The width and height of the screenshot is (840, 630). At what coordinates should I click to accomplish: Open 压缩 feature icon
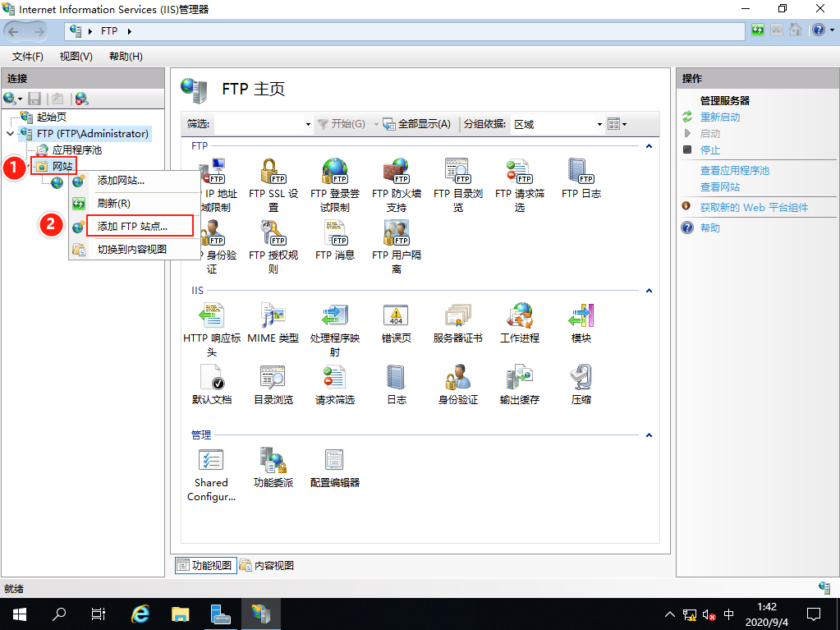[x=581, y=377]
